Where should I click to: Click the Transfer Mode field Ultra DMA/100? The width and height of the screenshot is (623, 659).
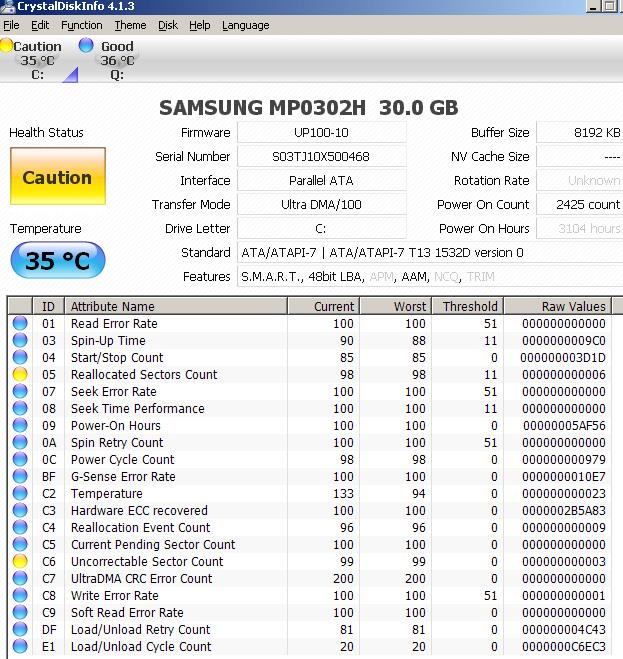[x=322, y=205]
